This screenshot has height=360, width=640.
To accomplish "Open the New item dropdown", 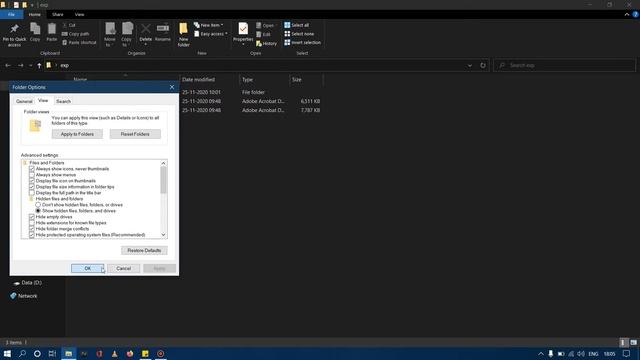I will coord(209,25).
